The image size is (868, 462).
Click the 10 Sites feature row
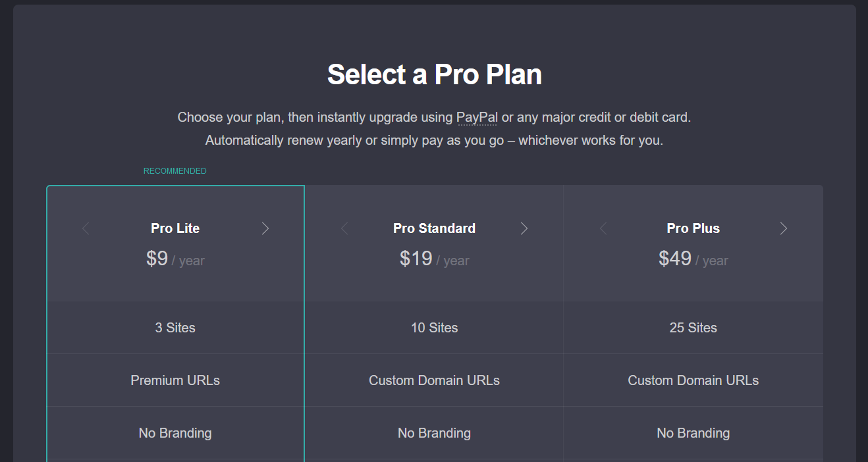point(434,328)
